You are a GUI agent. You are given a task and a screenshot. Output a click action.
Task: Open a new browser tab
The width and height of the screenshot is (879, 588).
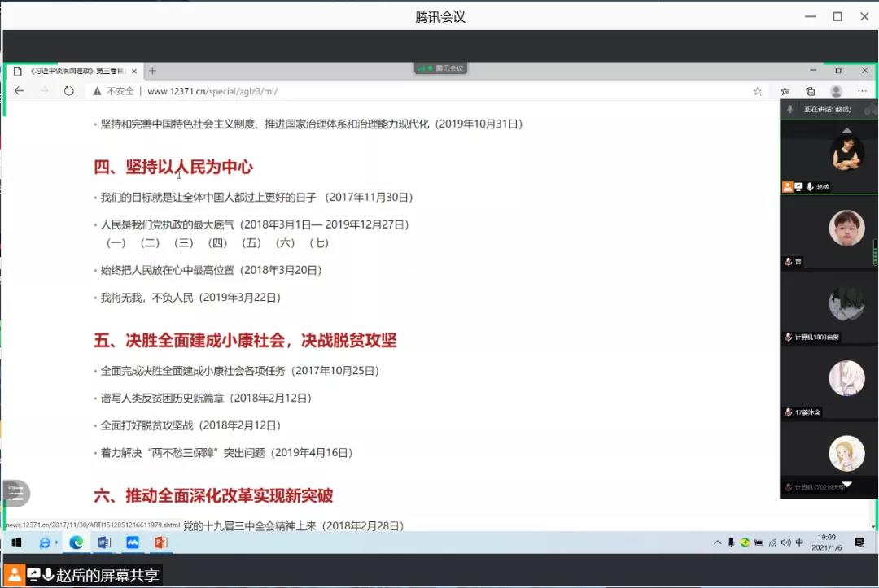click(x=152, y=71)
